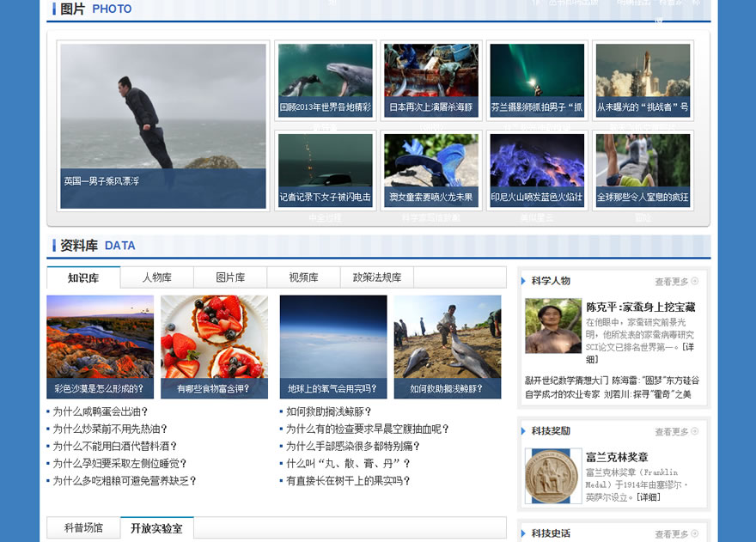Open 查看更多 link in 科技史话 section
This screenshot has height=542, width=756.
click(x=672, y=533)
